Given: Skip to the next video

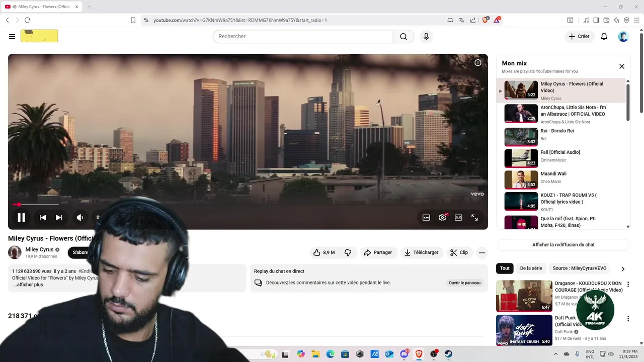Looking at the screenshot, I should tap(59, 218).
